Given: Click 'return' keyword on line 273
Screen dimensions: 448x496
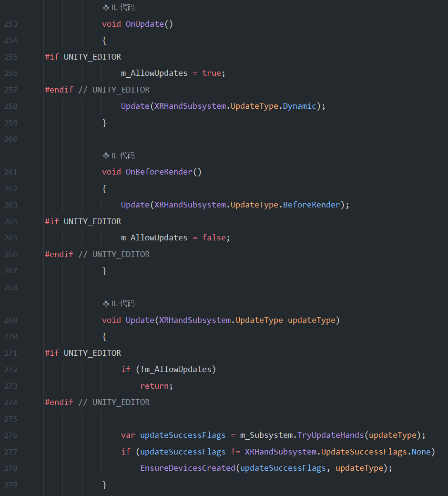Looking at the screenshot, I should [154, 386].
